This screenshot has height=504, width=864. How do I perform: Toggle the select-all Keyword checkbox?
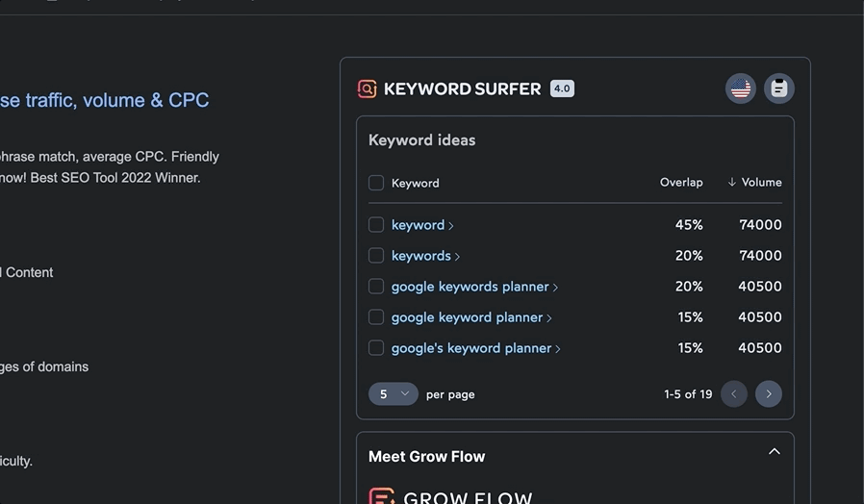pyautogui.click(x=376, y=183)
